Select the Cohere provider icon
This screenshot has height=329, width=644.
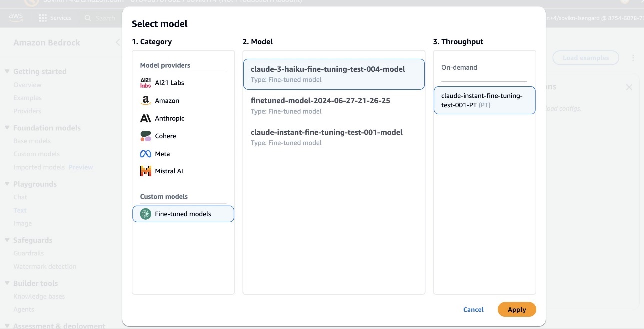pos(145,136)
